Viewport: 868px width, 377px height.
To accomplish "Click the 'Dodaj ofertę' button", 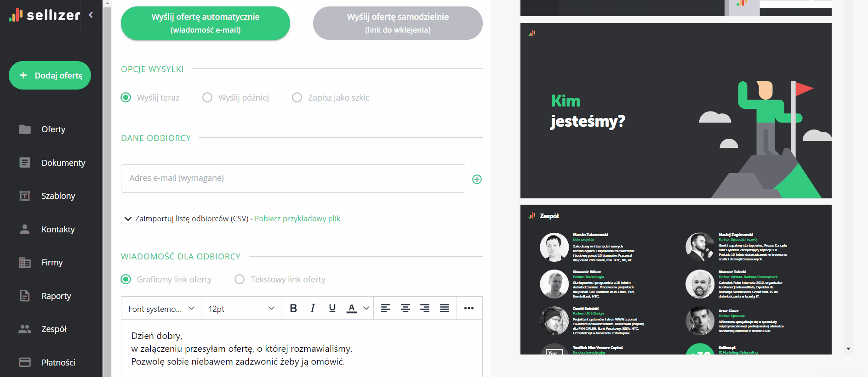I will [x=50, y=75].
